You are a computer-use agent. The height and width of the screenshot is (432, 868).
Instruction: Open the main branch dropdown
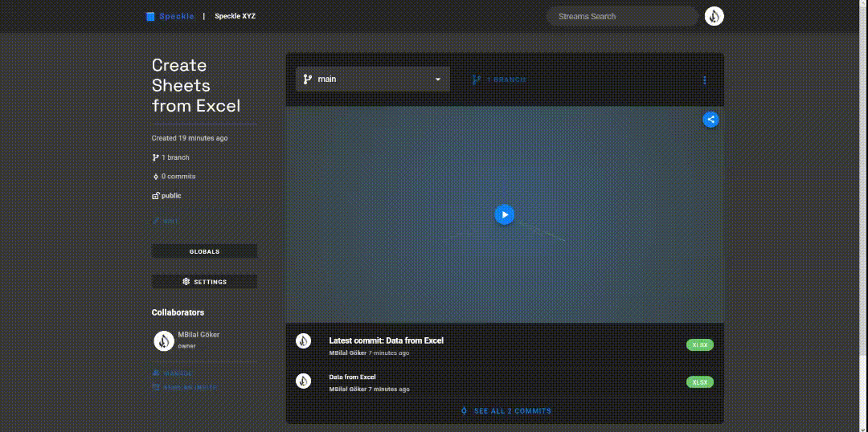[x=372, y=79]
